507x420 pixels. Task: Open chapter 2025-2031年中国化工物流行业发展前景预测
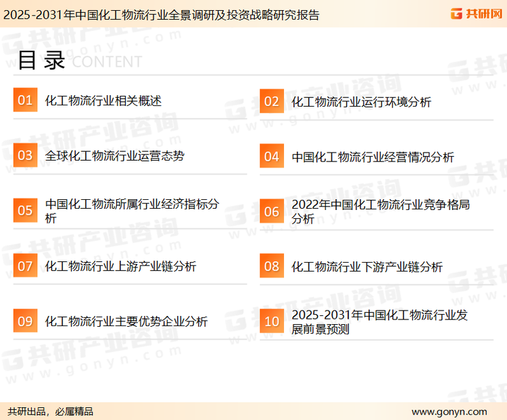point(380,322)
